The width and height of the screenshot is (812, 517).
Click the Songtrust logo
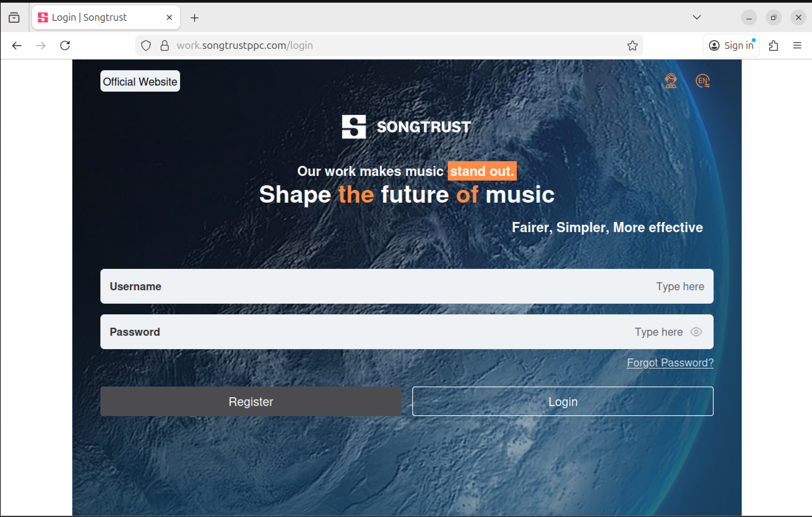[406, 127]
